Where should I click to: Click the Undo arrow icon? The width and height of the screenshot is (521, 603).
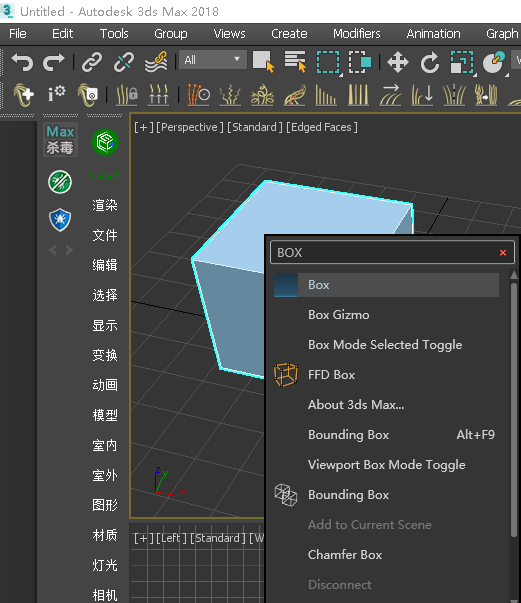23,62
